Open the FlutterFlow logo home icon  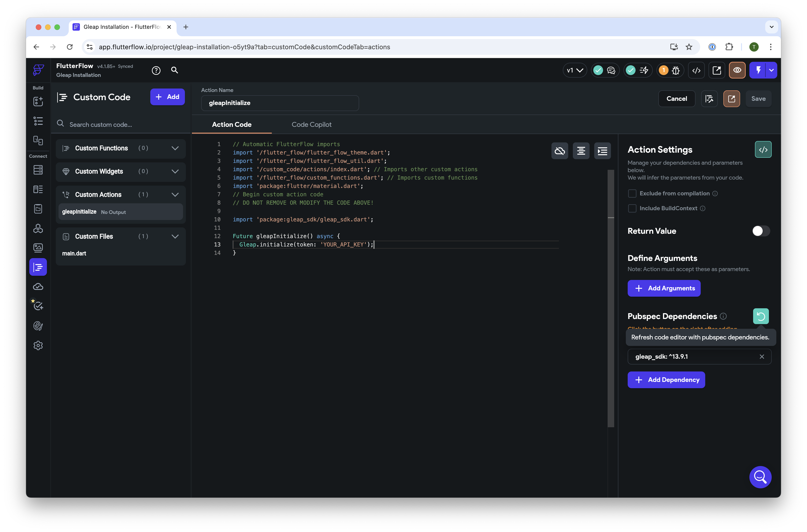38,70
